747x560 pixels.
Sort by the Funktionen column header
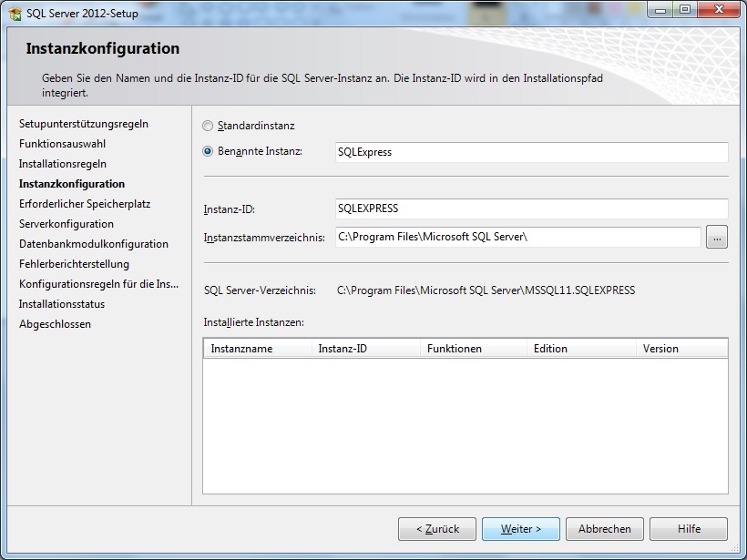[474, 349]
